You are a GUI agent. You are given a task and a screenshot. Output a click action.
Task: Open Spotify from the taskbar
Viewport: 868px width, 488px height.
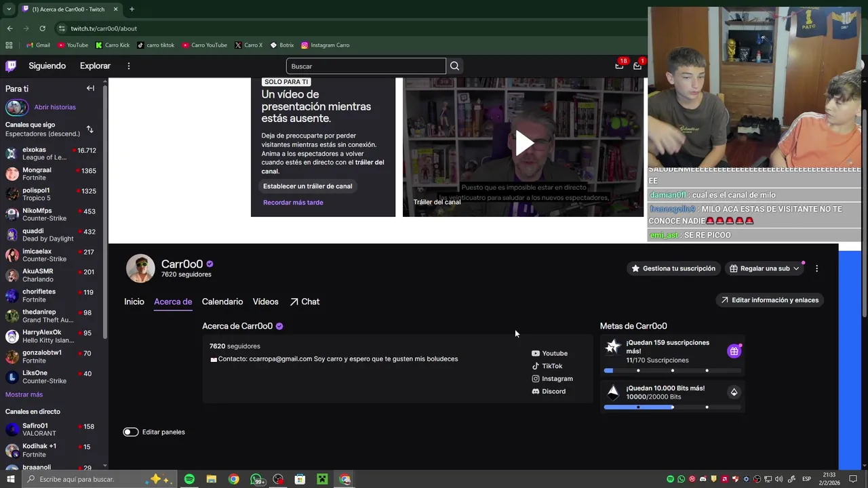189,479
